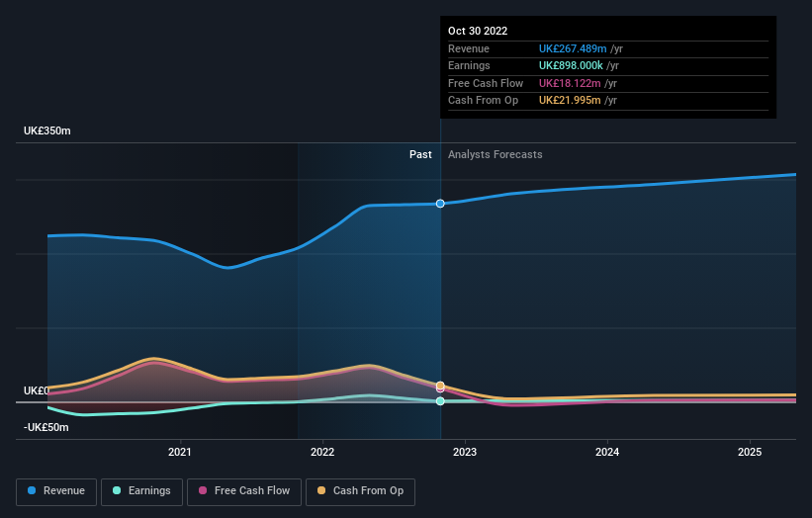The height and width of the screenshot is (518, 812).
Task: Click the Analysts Forecasts label
Action: pos(496,155)
